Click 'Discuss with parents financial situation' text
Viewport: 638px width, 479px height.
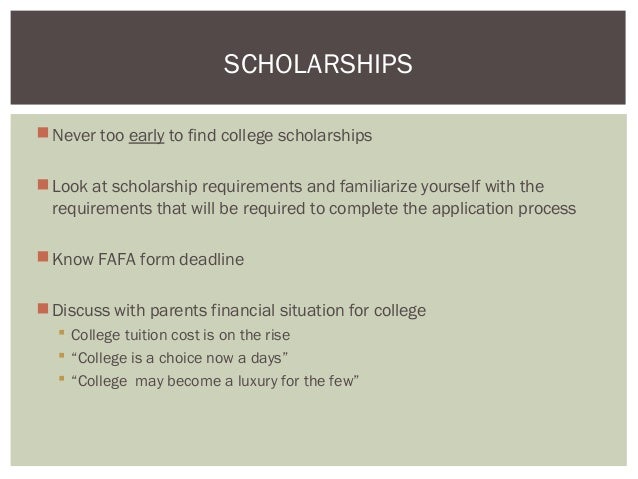(x=238, y=311)
